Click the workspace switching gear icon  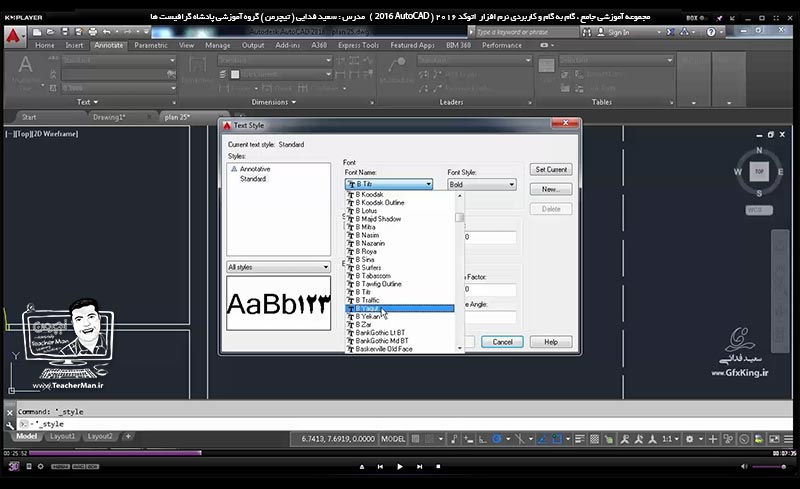point(690,438)
